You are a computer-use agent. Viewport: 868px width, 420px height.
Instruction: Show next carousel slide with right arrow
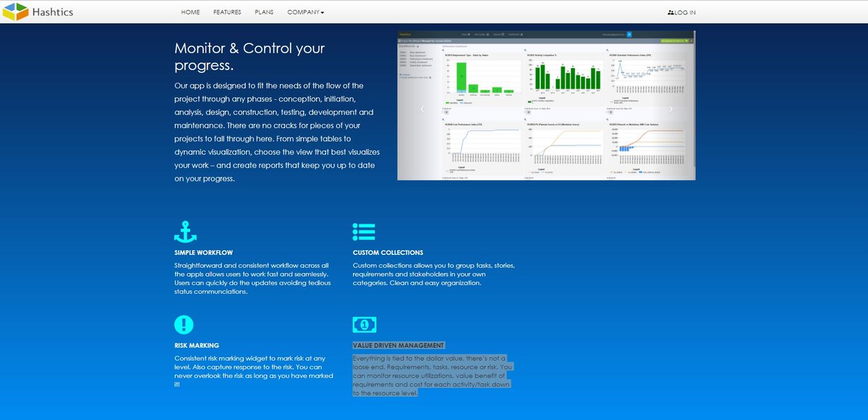(x=671, y=109)
